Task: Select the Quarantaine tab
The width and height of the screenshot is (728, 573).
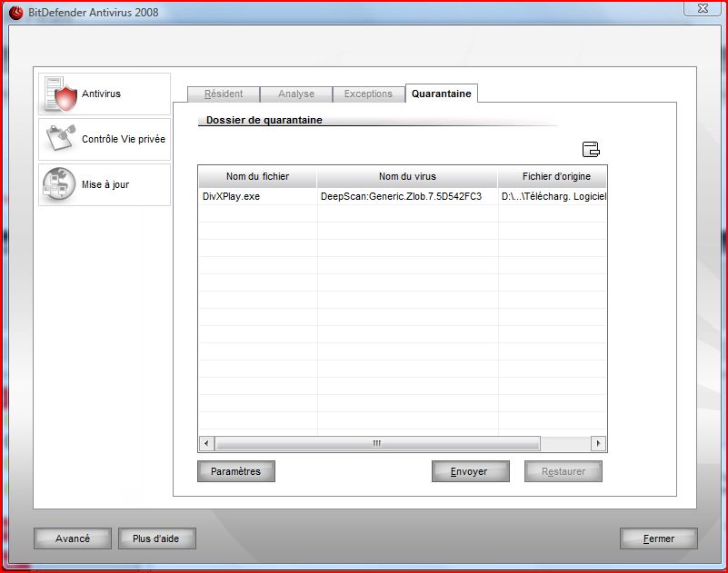Action: [442, 94]
